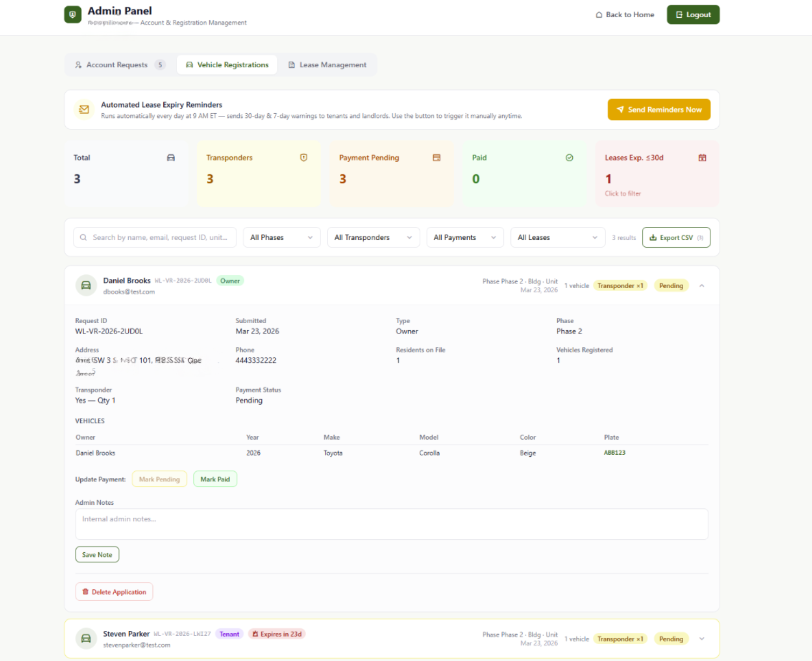Mark Daniel Brooks payment as Paid
812x661 pixels.
pyautogui.click(x=215, y=479)
